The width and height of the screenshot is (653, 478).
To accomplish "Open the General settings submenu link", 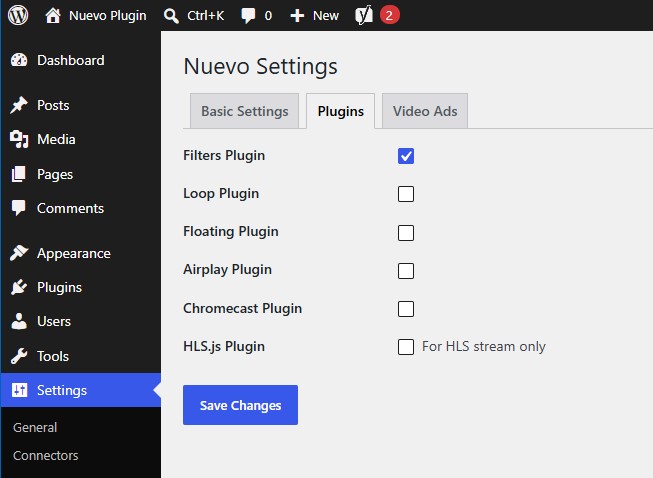I will point(35,428).
